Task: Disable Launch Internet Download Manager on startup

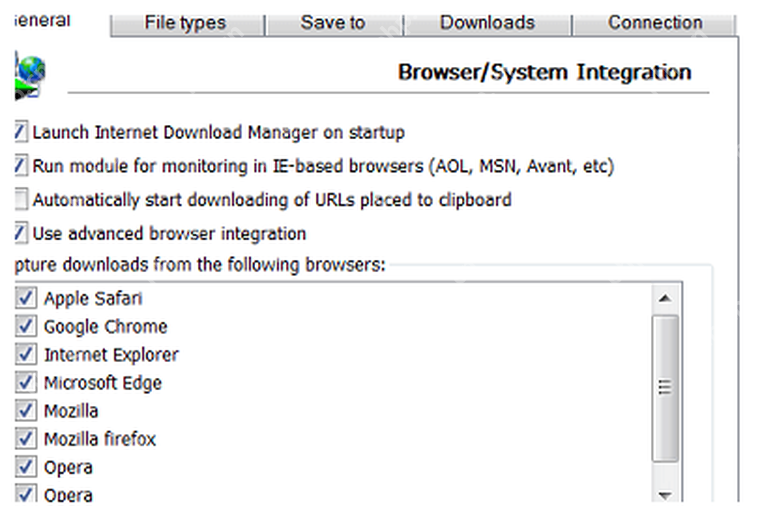Action: 21,132
